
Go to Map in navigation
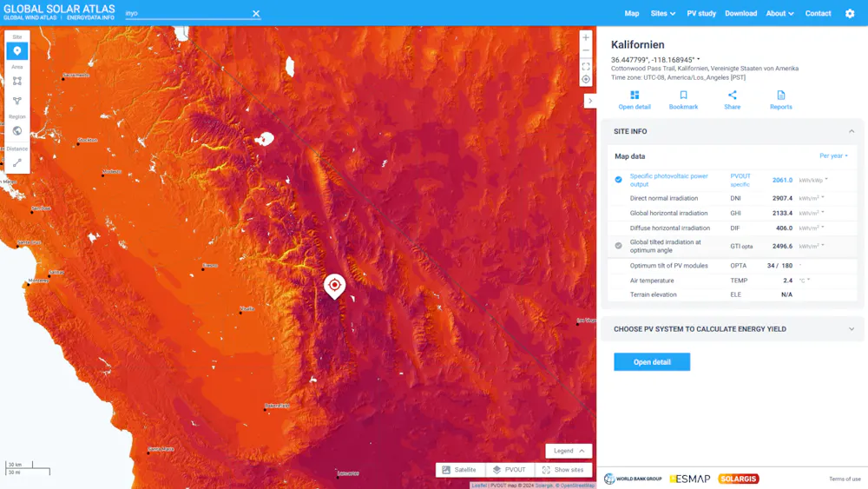(632, 13)
